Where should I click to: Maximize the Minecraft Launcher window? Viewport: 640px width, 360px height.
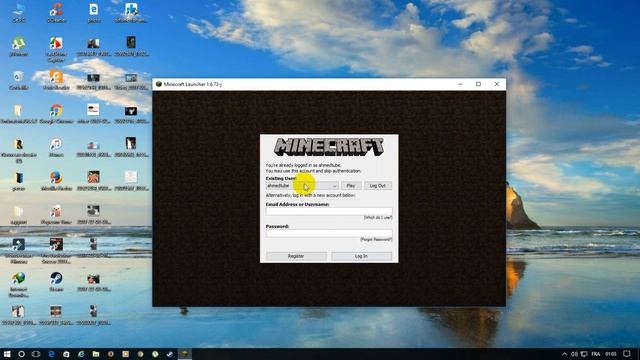tap(478, 84)
